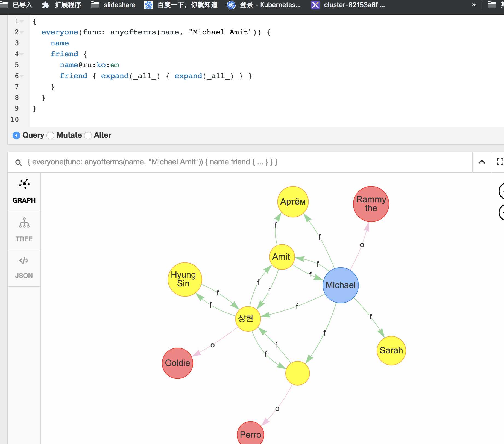The image size is (504, 444).
Task: Fold nested friend block at line 6
Action: click(x=22, y=76)
